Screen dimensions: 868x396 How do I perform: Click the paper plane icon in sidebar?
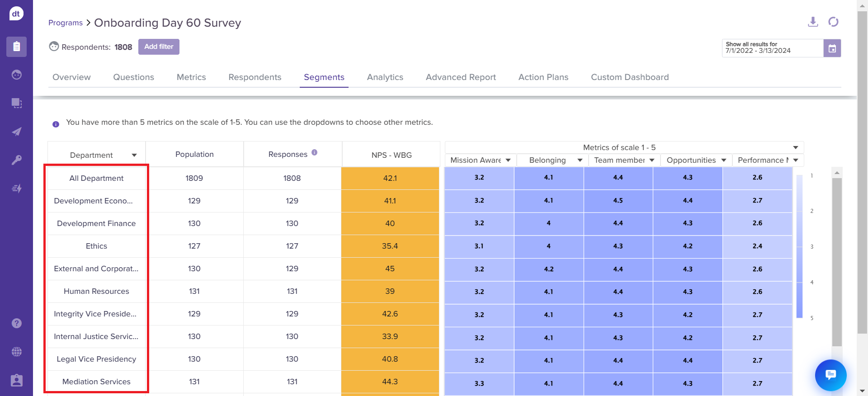[17, 132]
